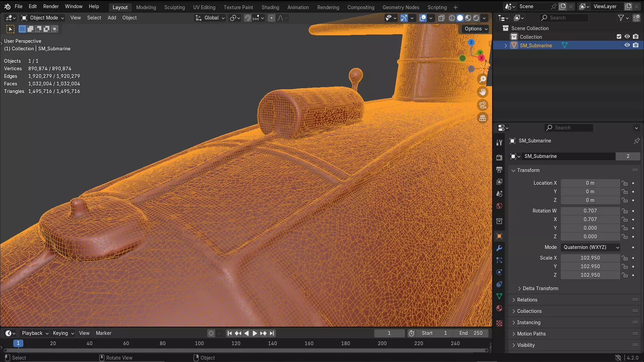The image size is (644, 362).
Task: Switch to wireframe viewport shading
Action: tap(452, 18)
